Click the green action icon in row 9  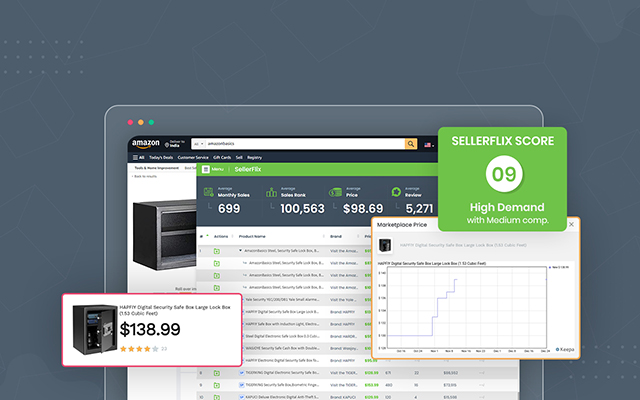[217, 385]
